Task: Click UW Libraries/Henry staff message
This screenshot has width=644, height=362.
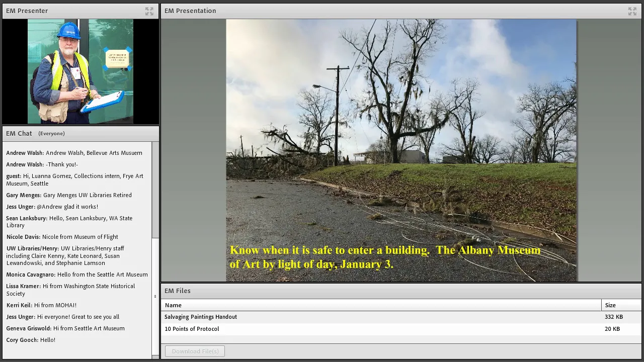Action: click(65, 255)
